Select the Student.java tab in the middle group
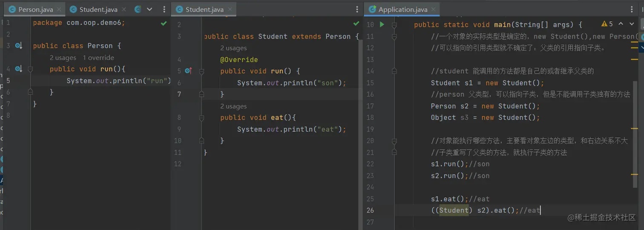Viewport: 644px width, 230px height. click(204, 9)
